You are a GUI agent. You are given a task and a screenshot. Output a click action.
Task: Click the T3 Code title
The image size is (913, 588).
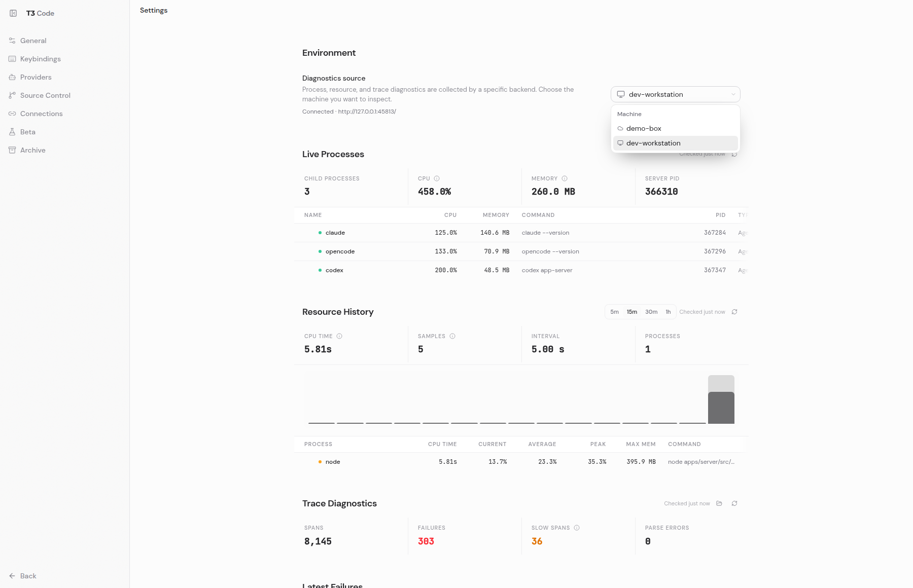tap(40, 13)
